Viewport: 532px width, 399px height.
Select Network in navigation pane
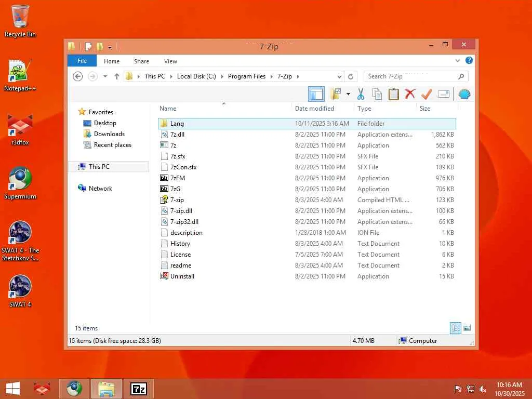(x=95, y=188)
